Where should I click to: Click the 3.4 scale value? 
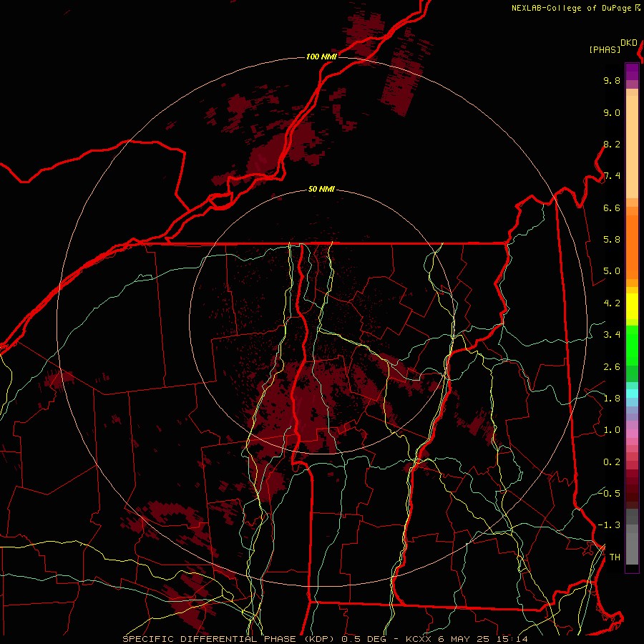[x=612, y=335]
